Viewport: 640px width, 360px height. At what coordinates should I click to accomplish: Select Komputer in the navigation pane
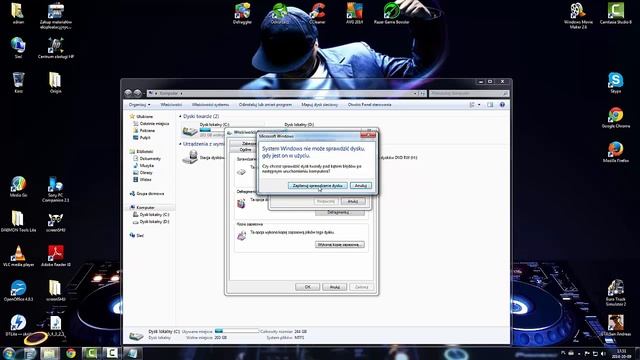(x=145, y=207)
